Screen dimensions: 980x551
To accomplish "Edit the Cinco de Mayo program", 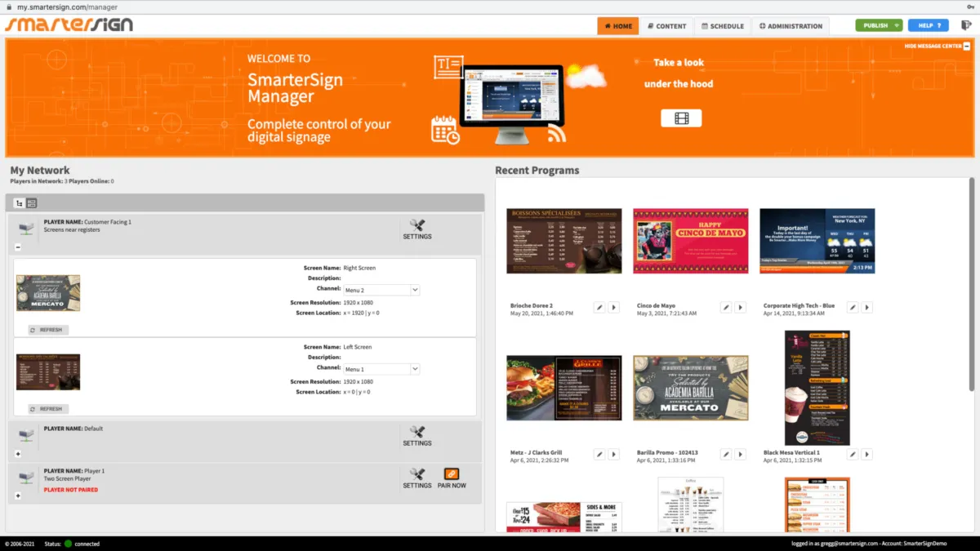I will pos(726,307).
